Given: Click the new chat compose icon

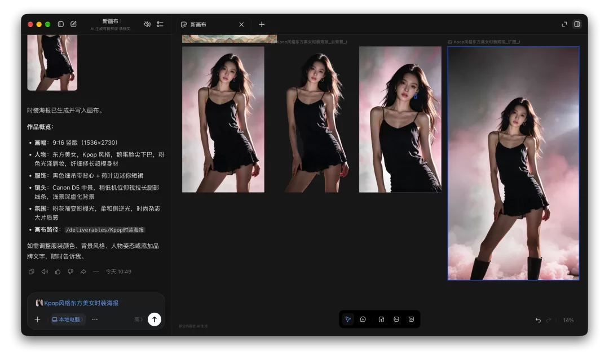Looking at the screenshot, I should pos(73,24).
